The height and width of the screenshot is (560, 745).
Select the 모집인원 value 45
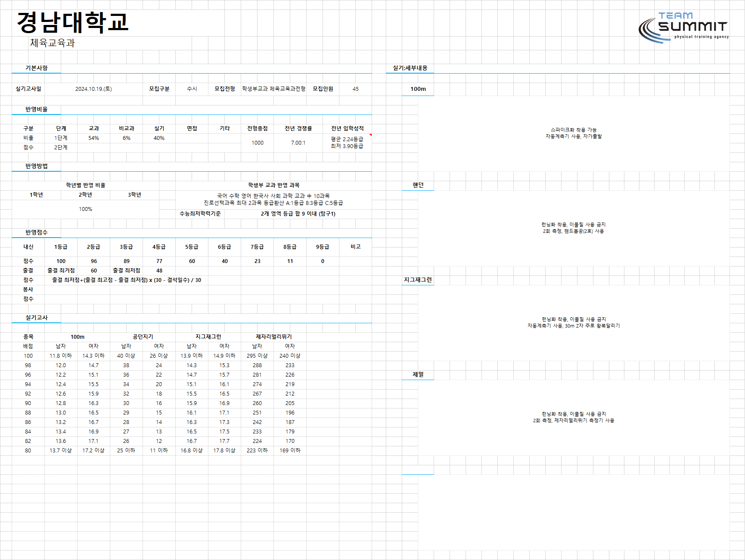click(x=356, y=89)
